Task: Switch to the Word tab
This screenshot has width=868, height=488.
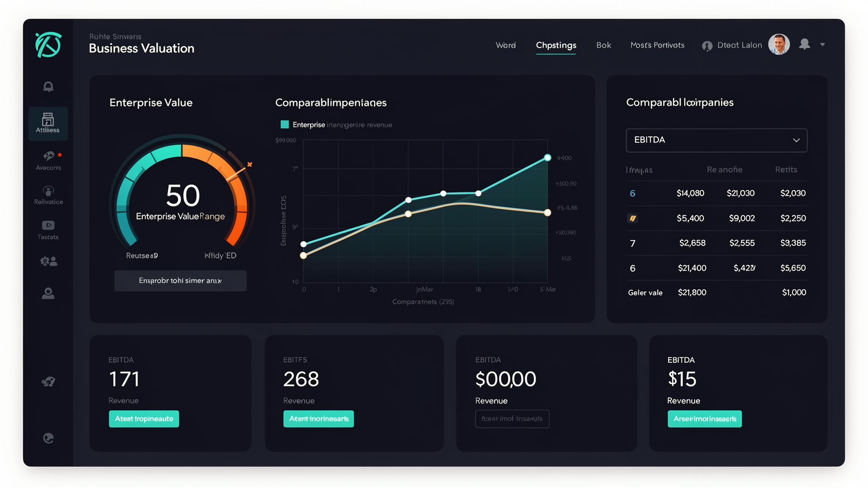Action: point(505,45)
